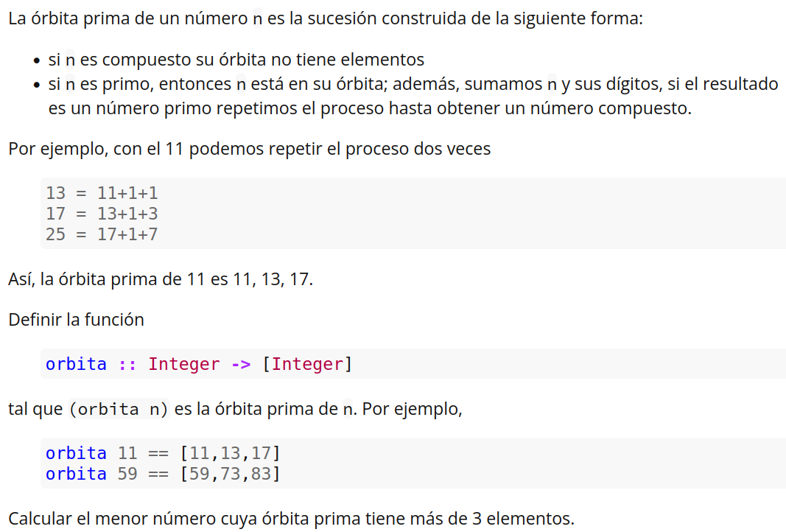Image resolution: width=786 pixels, height=532 pixels.
Task: Click the first 'Integer' type in signature
Action: 184,364
